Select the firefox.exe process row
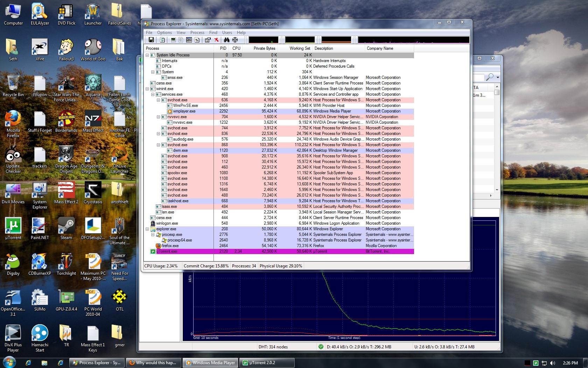The image size is (588, 368). point(279,246)
